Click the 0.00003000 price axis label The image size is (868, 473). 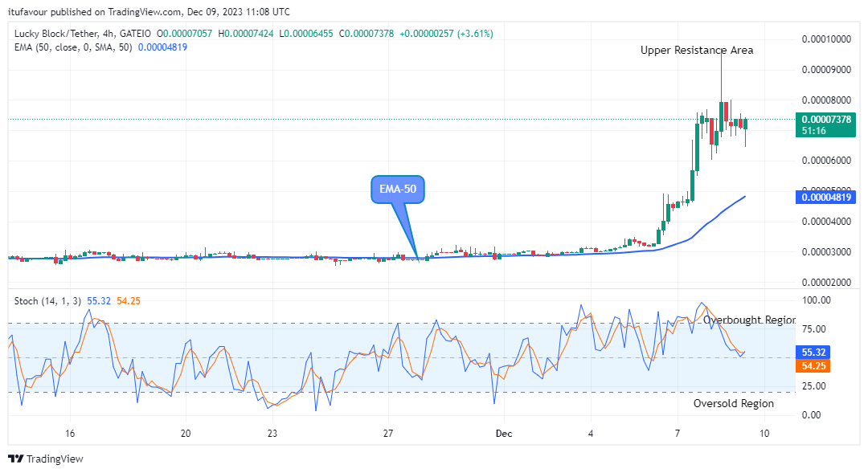pos(826,251)
